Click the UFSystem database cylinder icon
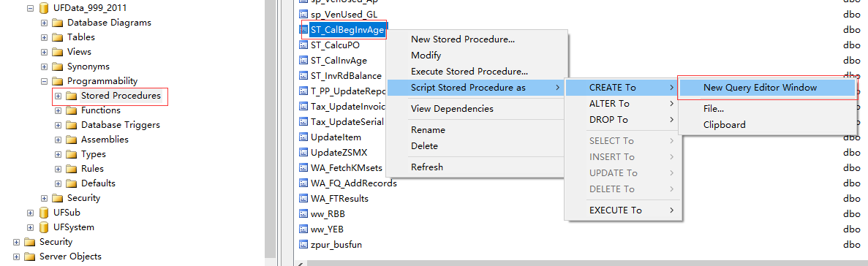This screenshot has width=868, height=266. [x=44, y=227]
